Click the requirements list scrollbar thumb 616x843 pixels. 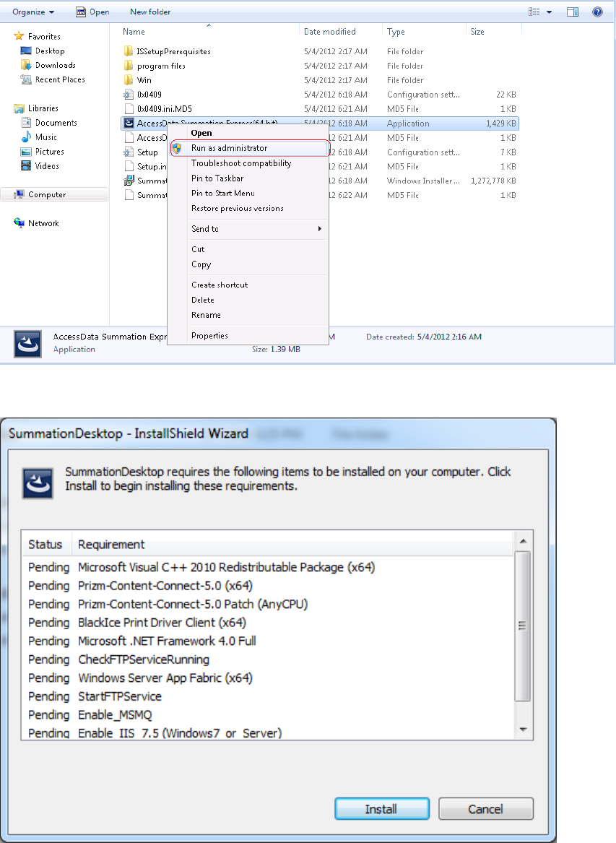pyautogui.click(x=522, y=626)
